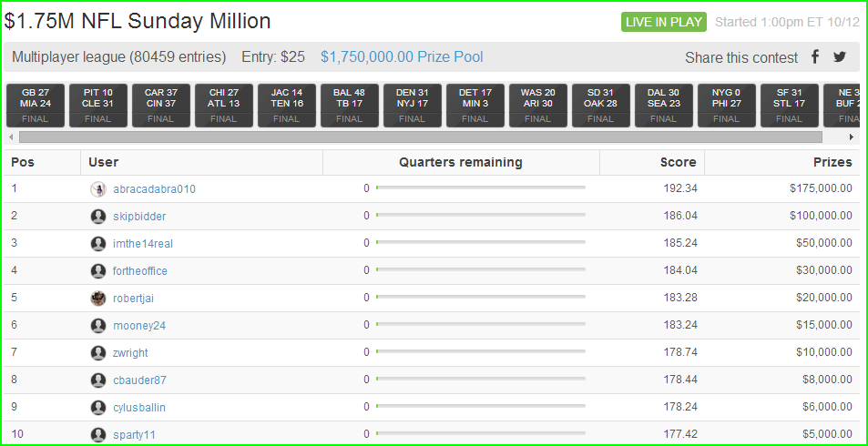Click mooney24's avatar icon
Image resolution: width=868 pixels, height=446 pixels.
coord(98,325)
